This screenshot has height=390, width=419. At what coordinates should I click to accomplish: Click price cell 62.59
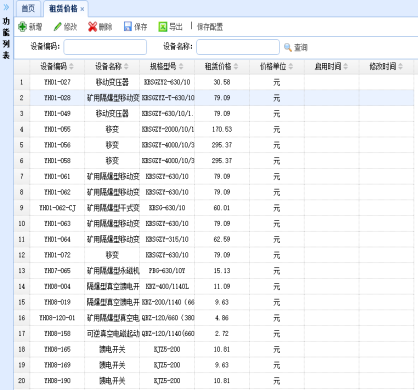(222, 239)
